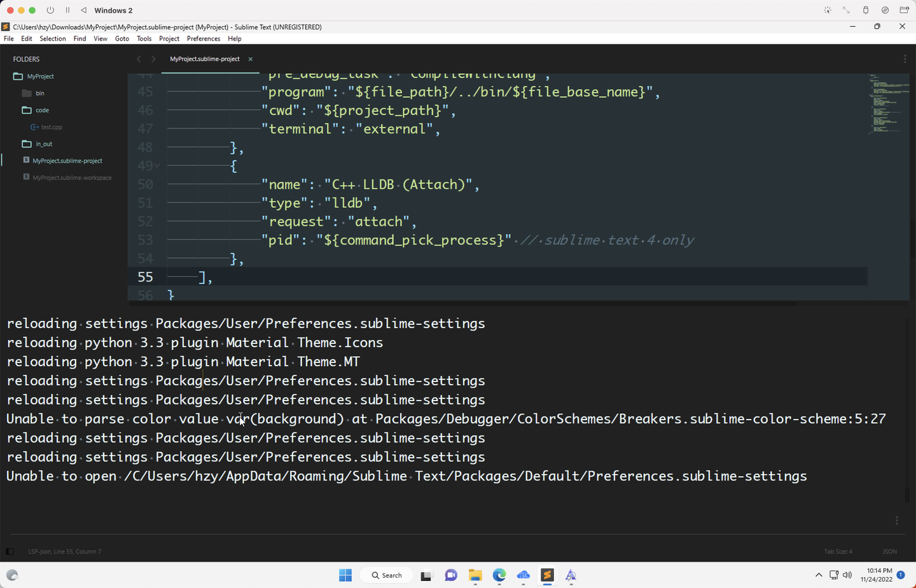Open File Explorer from the taskbar
Image resolution: width=916 pixels, height=588 pixels.
pyautogui.click(x=475, y=576)
